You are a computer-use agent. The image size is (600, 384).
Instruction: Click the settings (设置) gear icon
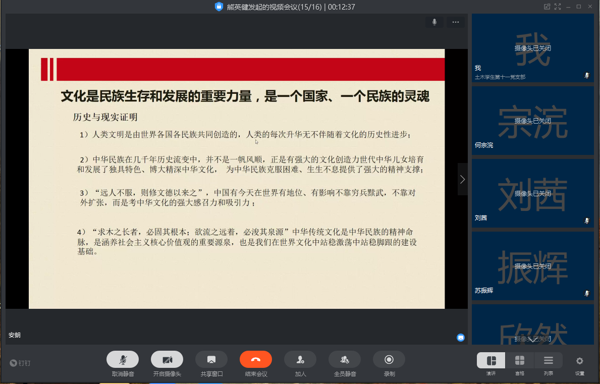[x=579, y=361]
